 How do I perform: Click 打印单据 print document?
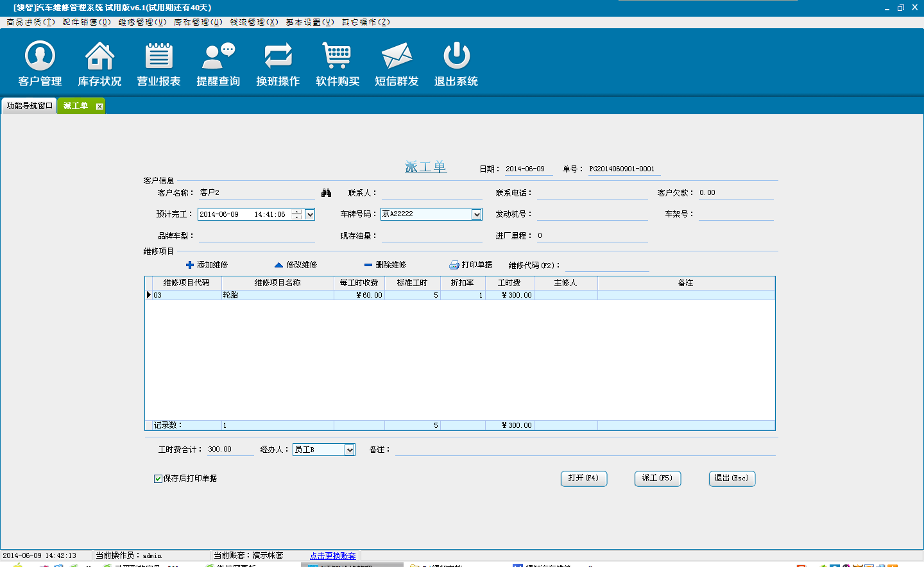pos(471,265)
